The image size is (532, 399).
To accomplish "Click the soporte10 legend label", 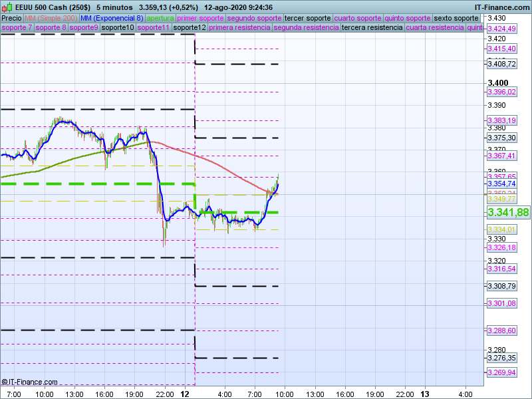I will 118,28.
